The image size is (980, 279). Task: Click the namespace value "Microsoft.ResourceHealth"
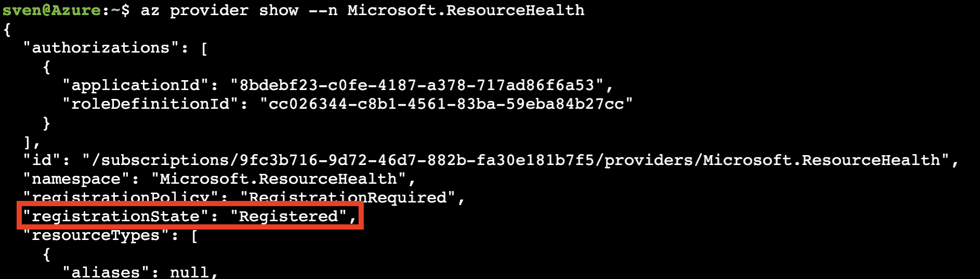(x=279, y=179)
